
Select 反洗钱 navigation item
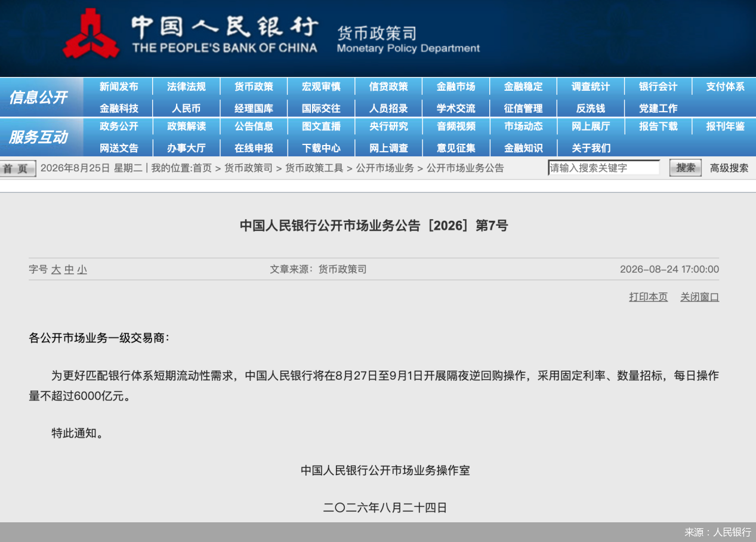coord(591,109)
